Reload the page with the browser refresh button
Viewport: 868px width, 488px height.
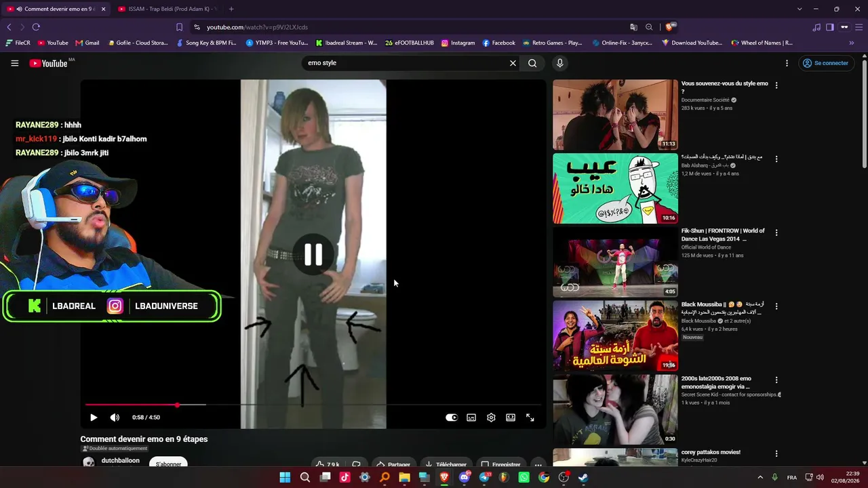[x=36, y=27]
